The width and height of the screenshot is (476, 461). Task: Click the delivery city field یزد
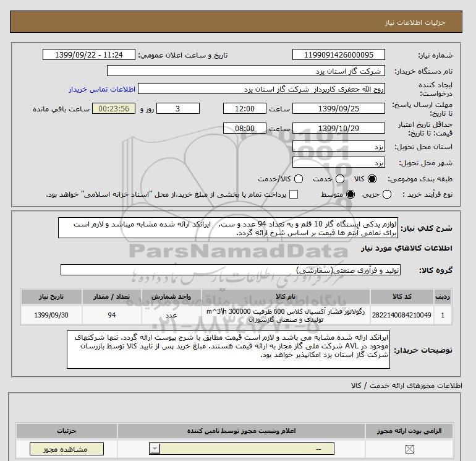click(339, 162)
